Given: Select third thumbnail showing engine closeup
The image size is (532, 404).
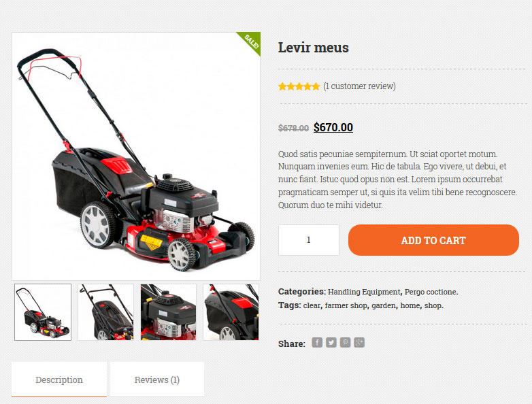Looking at the screenshot, I should click(x=168, y=312).
